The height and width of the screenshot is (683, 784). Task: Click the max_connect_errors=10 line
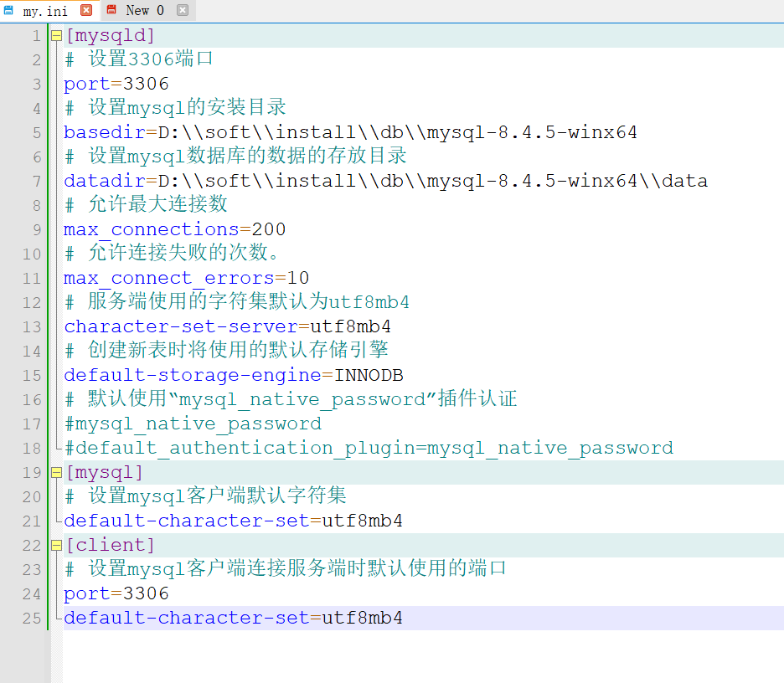click(x=186, y=278)
